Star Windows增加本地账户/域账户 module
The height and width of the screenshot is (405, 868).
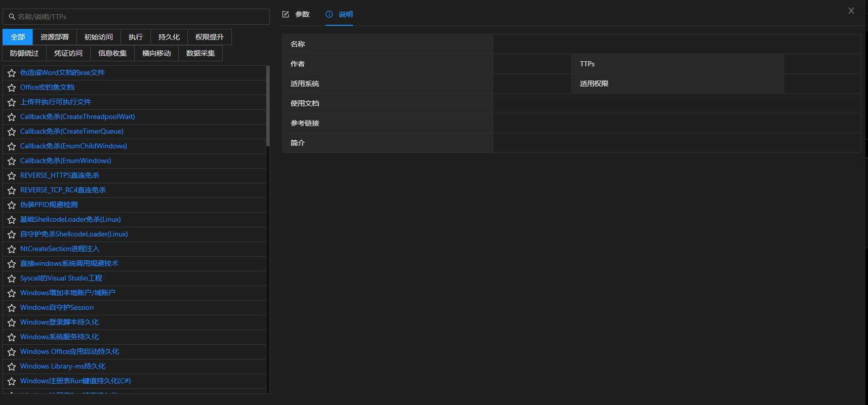[x=12, y=293]
